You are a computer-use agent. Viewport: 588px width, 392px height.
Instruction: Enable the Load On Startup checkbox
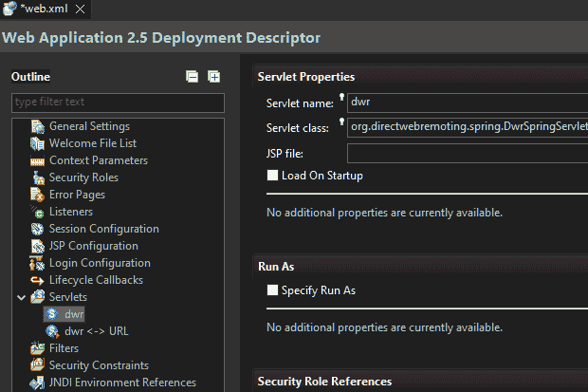272,176
